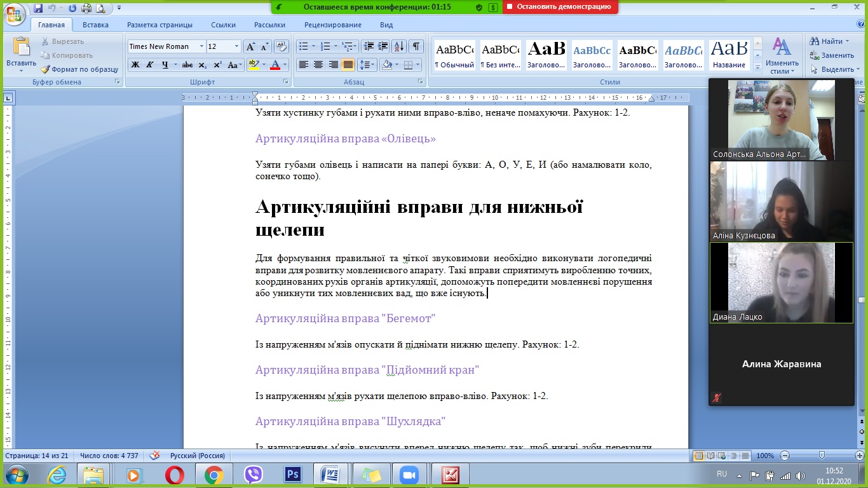
Task: Switch to the Вставка ribbon tab
Action: click(95, 25)
